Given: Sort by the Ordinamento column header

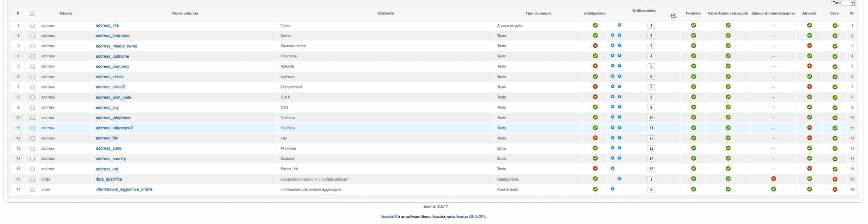Looking at the screenshot, I should tap(644, 11).
